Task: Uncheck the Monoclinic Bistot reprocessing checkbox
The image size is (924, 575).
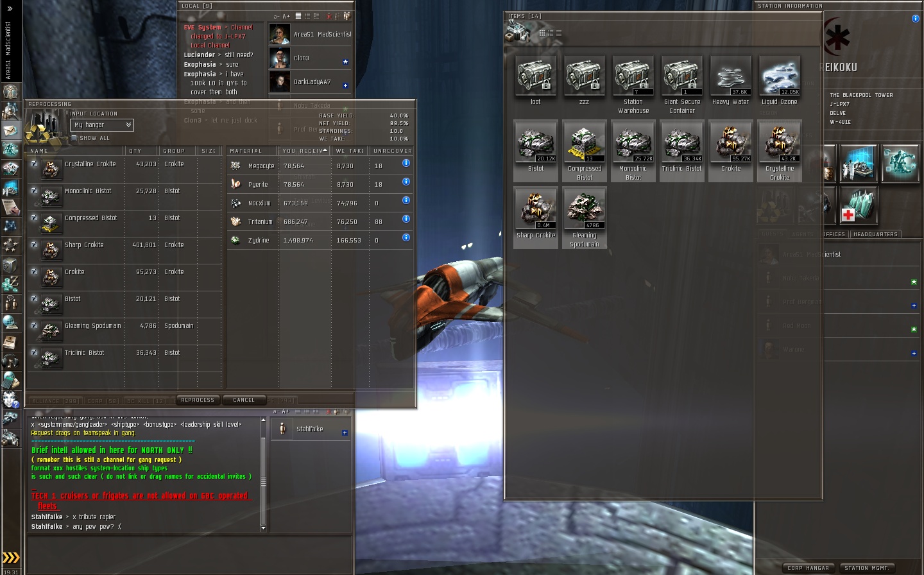Action: point(34,191)
